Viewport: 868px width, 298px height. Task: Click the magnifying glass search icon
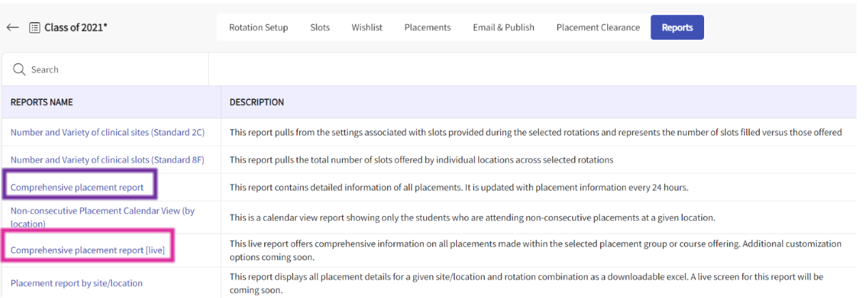[x=19, y=70]
